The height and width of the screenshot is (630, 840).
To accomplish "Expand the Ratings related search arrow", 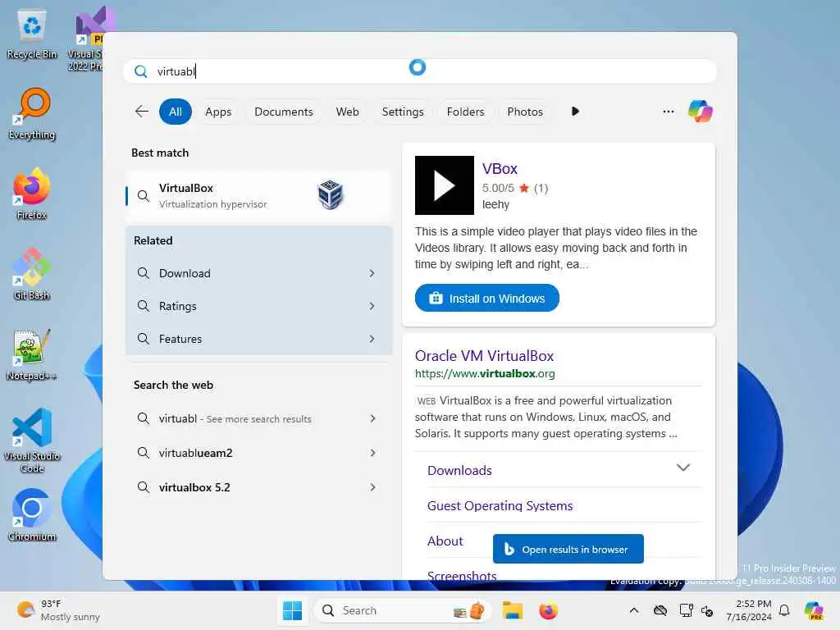I will (x=372, y=306).
